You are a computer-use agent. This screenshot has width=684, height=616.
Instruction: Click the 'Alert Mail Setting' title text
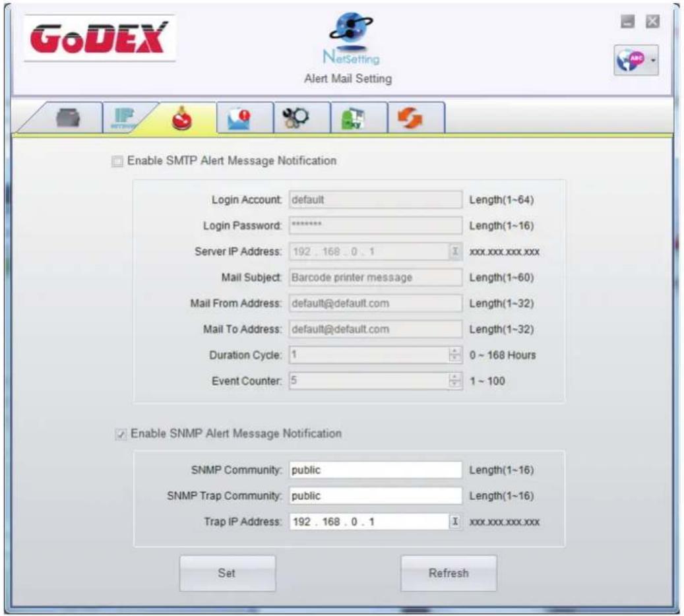348,79
